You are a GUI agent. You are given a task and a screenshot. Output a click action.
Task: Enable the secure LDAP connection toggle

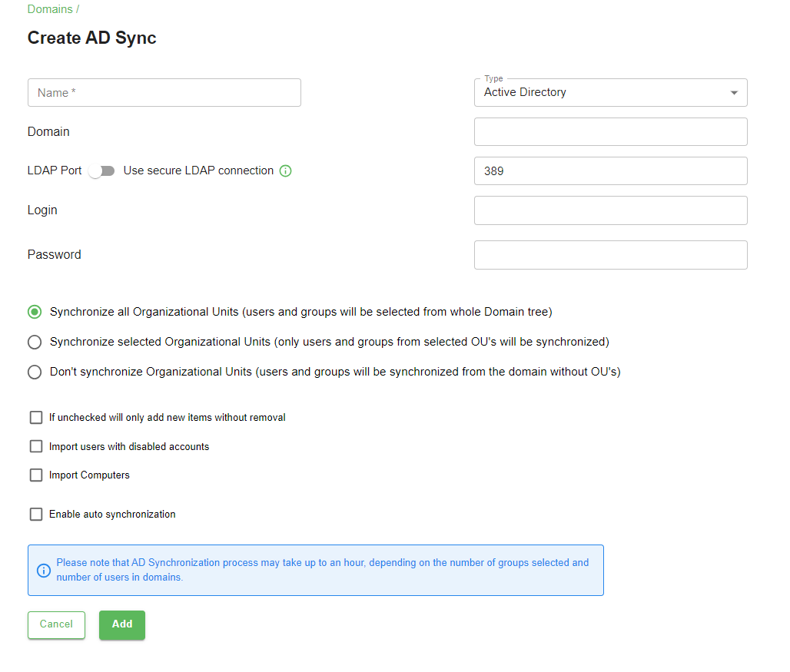tap(101, 170)
